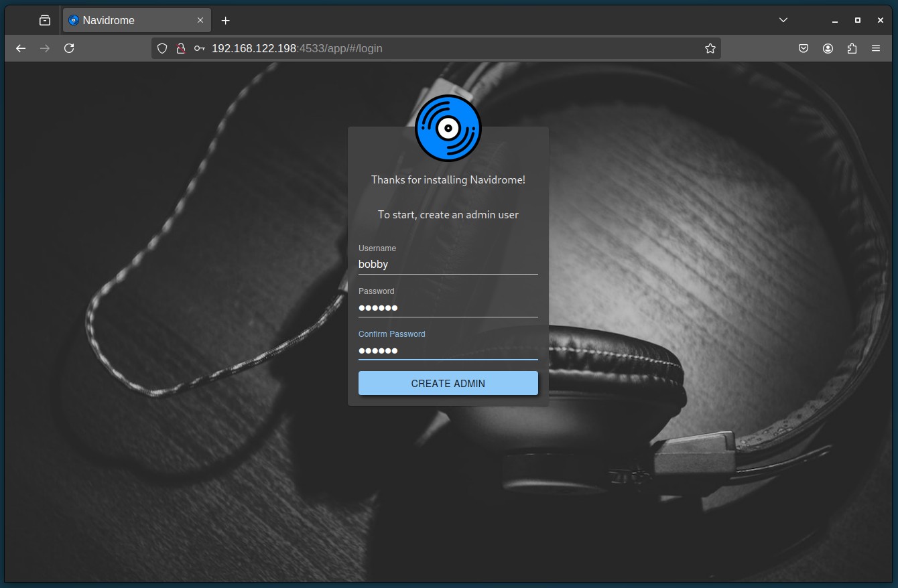Open the Firefox hamburger application menu

click(x=876, y=48)
